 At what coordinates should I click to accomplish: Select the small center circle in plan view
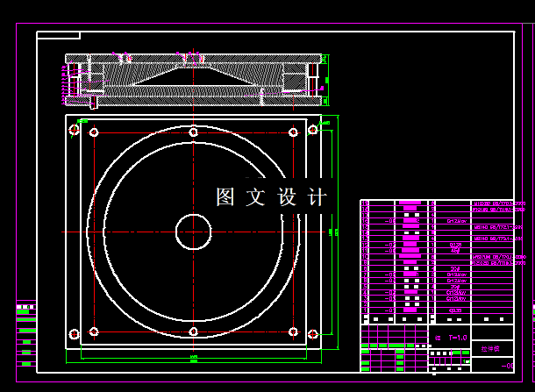click(x=194, y=232)
